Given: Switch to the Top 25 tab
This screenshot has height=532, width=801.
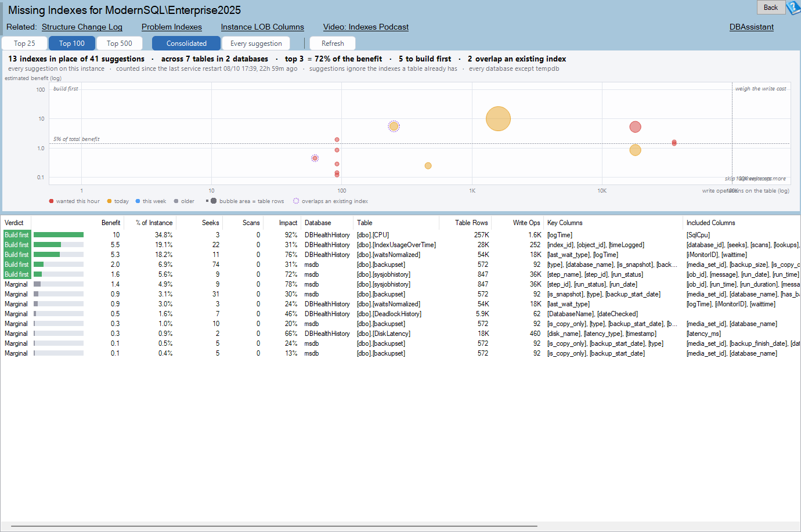Looking at the screenshot, I should pos(24,44).
